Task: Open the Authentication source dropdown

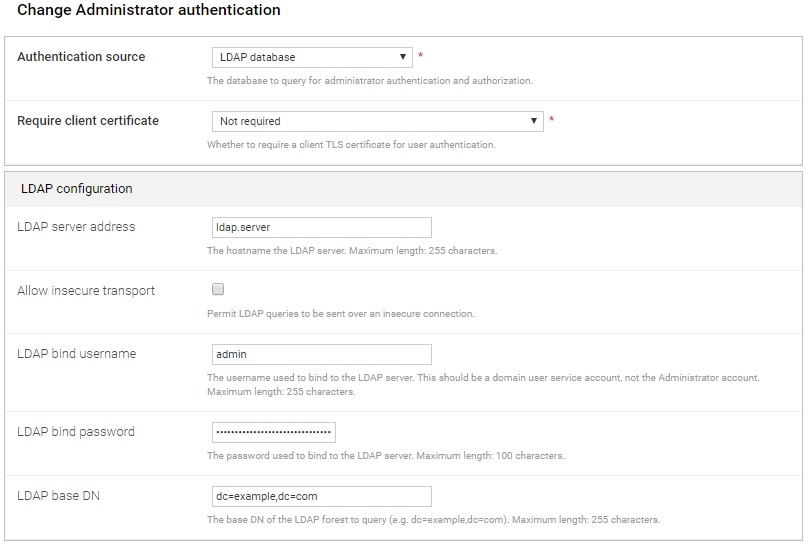Action: point(312,58)
